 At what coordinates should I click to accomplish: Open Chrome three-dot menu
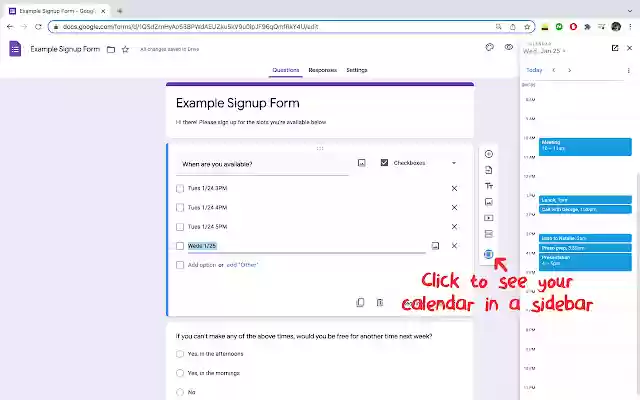630,27
